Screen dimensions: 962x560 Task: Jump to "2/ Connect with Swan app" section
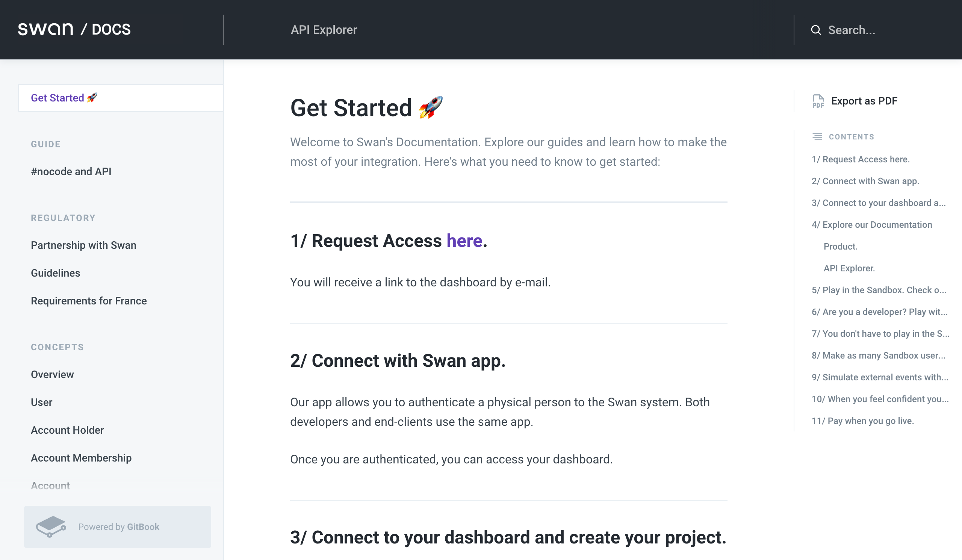point(865,181)
